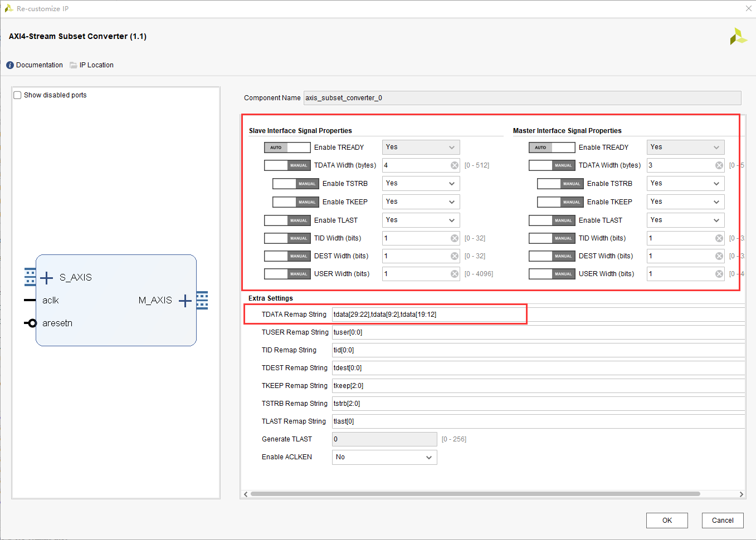The height and width of the screenshot is (540, 756).
Task: Open Slave Enable TSTRB dropdown
Action: 421,184
